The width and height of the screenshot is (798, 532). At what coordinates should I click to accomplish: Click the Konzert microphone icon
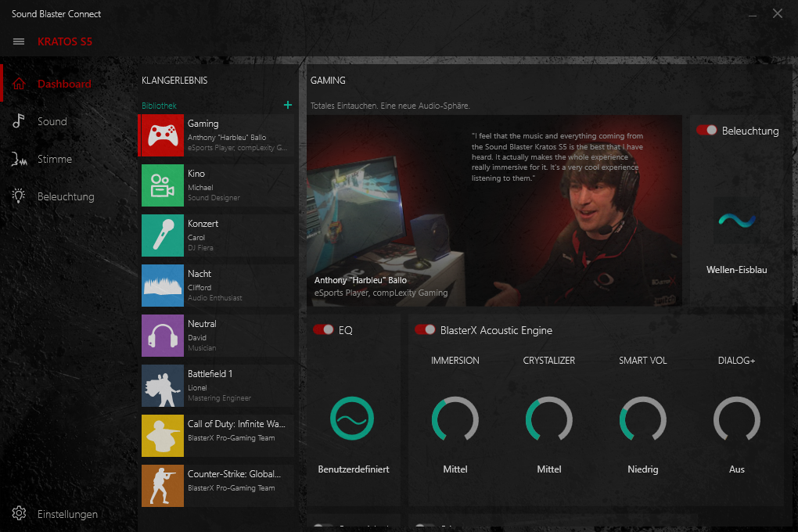163,235
